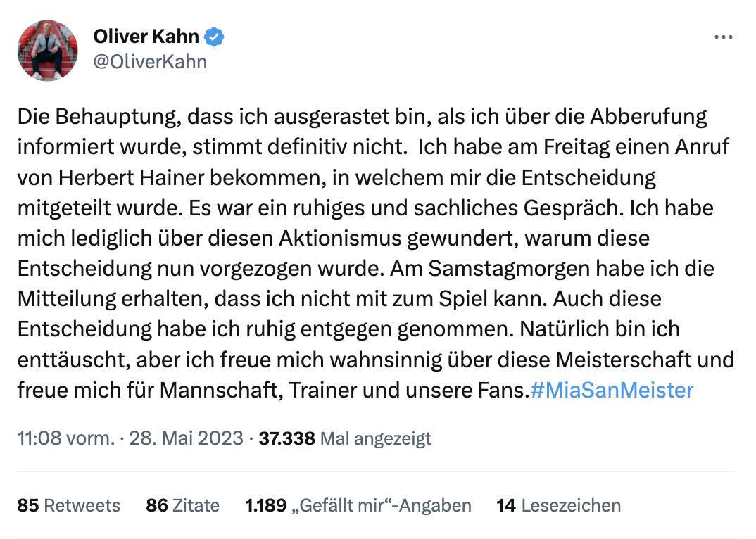This screenshot has height=539, width=756.
Task: Show the 1.189 "Gefällt mir"-Angaben list
Action: pos(358,505)
